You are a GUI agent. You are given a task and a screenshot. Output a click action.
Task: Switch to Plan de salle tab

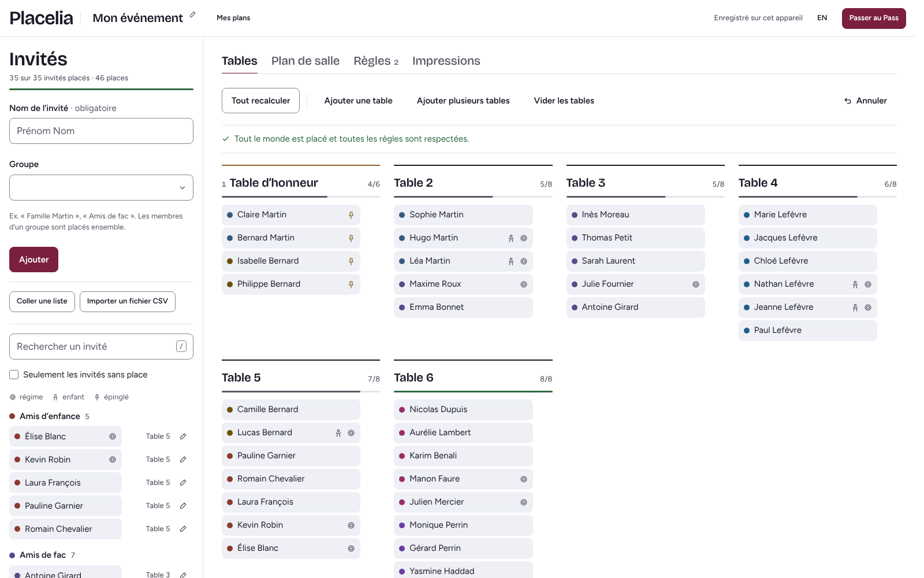click(305, 61)
